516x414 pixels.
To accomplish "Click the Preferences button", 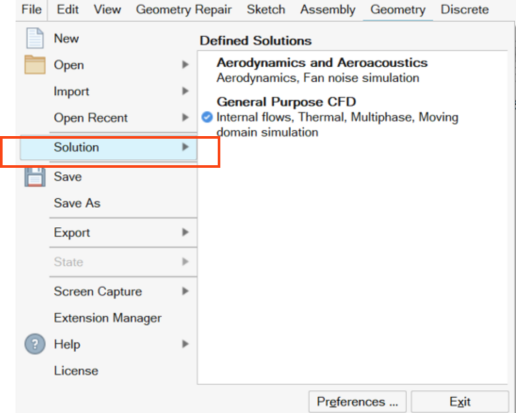I will pos(357,402).
